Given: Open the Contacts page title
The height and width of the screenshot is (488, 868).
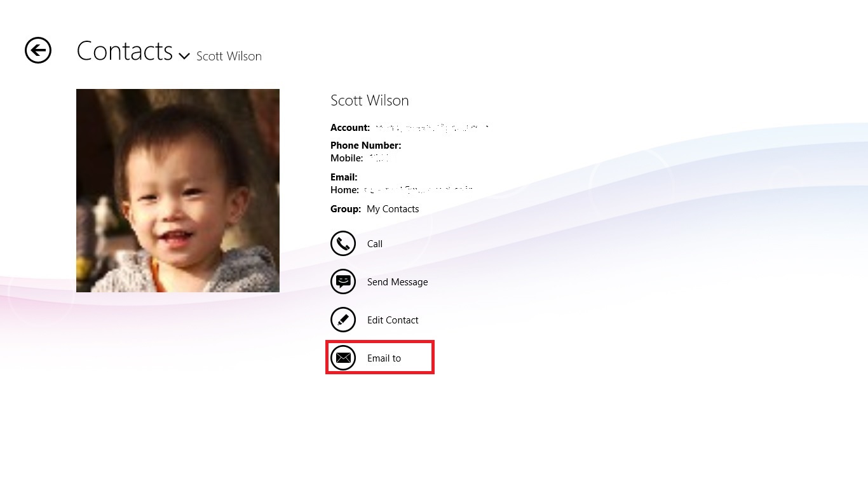Looking at the screenshot, I should click(x=125, y=51).
